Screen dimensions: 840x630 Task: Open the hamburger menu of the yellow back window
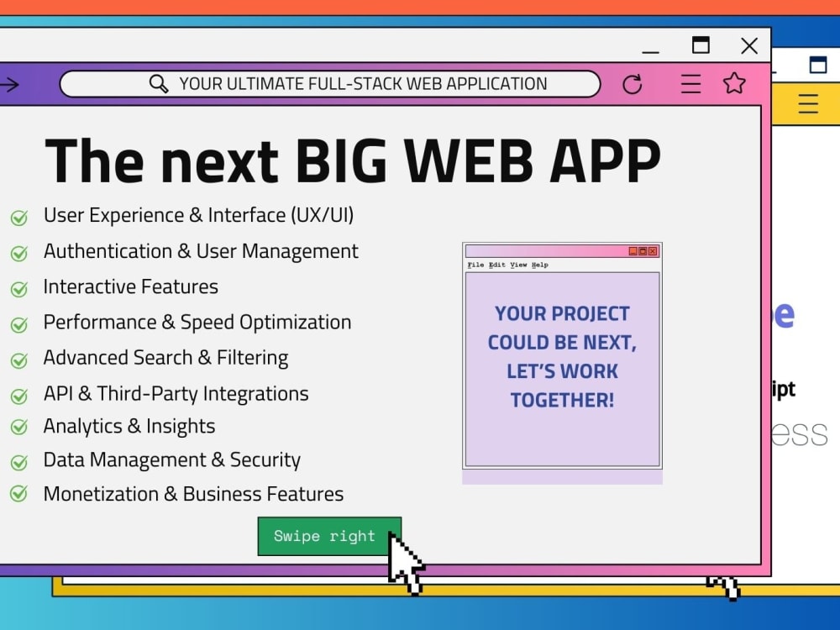(808, 104)
